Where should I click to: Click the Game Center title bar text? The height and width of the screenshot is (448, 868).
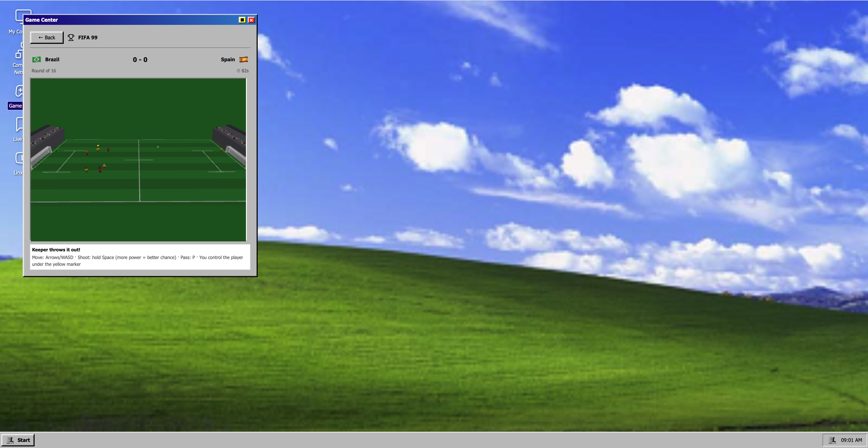(41, 20)
